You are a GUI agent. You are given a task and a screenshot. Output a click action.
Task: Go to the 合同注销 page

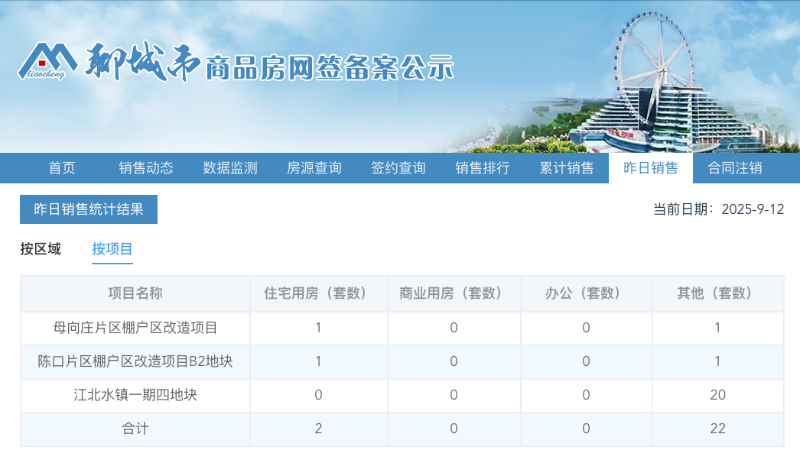(x=735, y=168)
